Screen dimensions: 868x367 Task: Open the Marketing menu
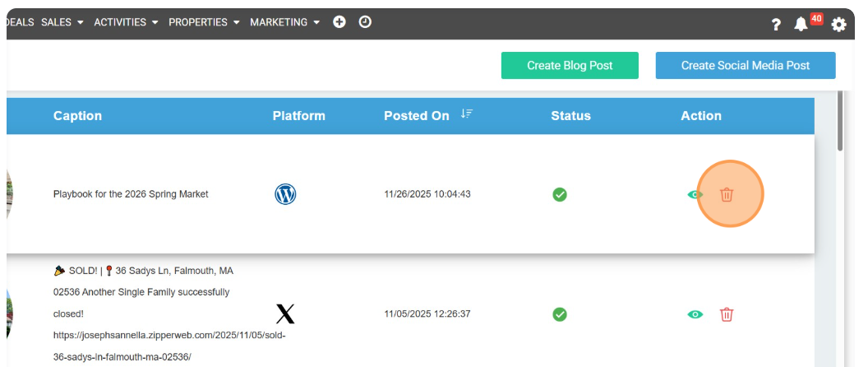pos(284,22)
